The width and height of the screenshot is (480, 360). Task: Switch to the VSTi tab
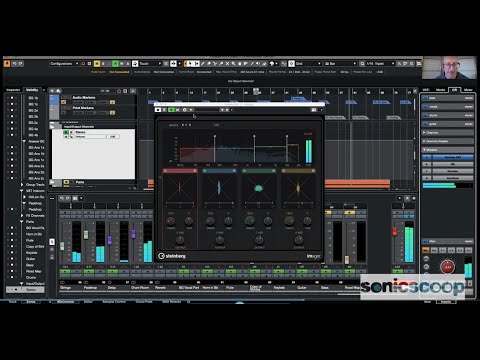click(x=426, y=90)
